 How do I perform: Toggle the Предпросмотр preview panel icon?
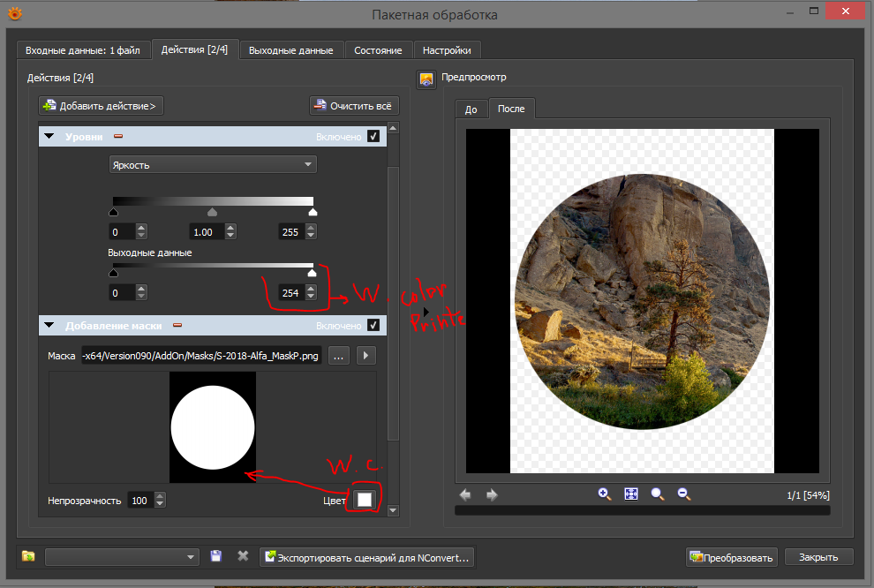pos(426,79)
